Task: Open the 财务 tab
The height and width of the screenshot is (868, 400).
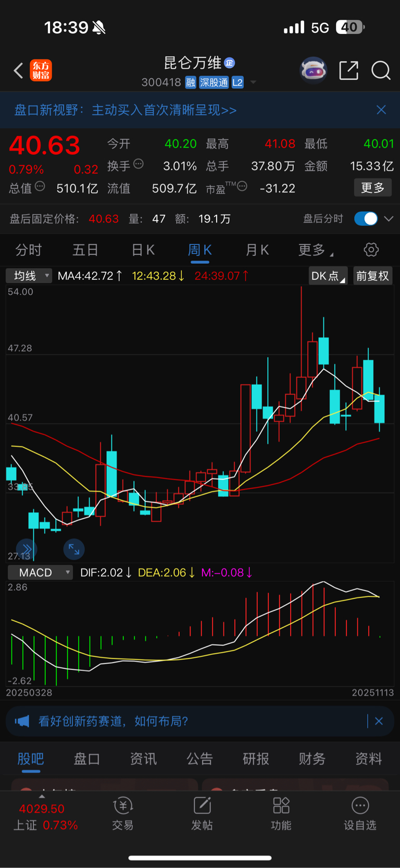Action: pos(312,759)
